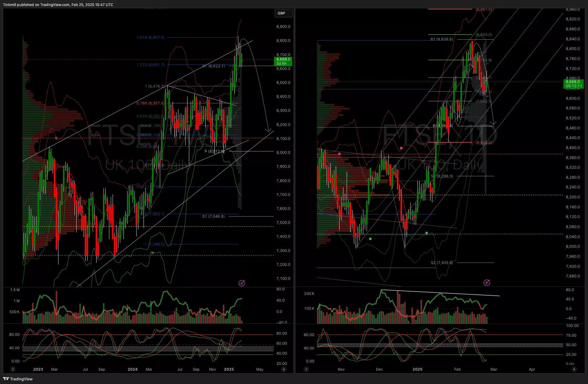Screen dimensions: 588x384
Task: Click the Z timezone icon on daily chart
Action: (306, 369)
